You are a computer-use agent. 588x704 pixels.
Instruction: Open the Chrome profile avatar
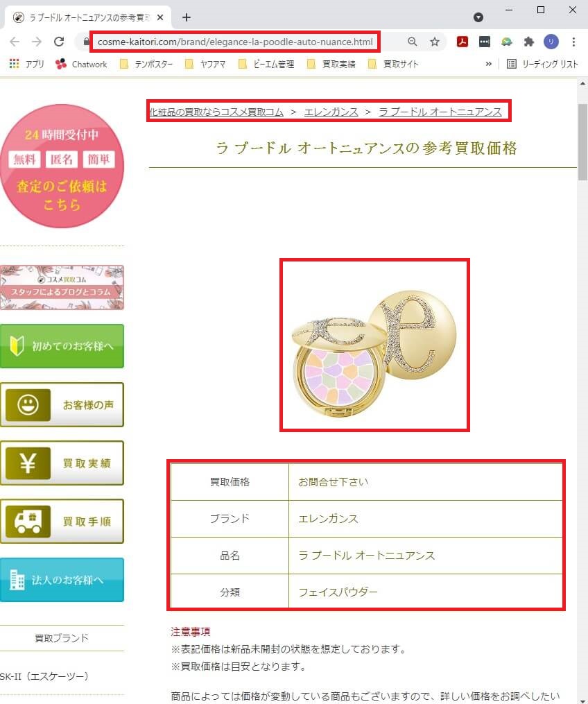point(551,42)
